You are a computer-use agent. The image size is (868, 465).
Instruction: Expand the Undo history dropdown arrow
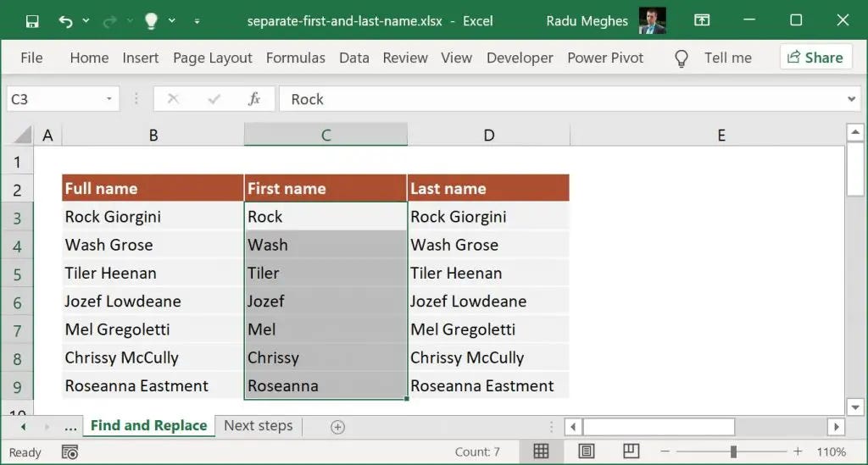pos(86,20)
